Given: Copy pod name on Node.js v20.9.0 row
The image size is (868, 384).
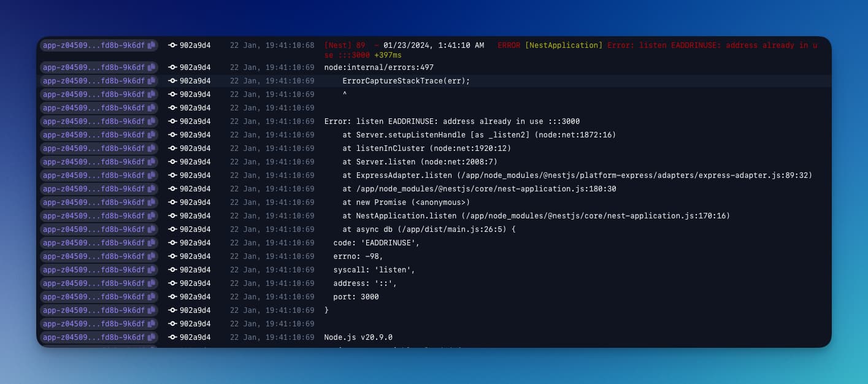Looking at the screenshot, I should coord(151,337).
